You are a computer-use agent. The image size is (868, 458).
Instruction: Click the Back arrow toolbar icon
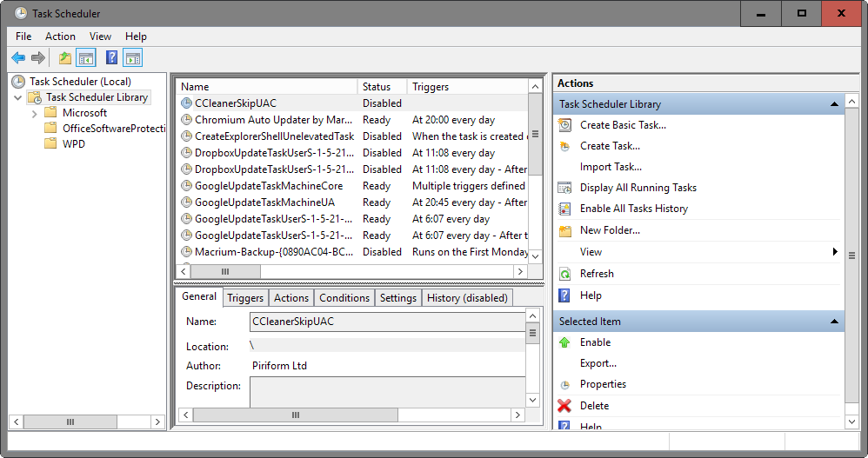tap(18, 58)
